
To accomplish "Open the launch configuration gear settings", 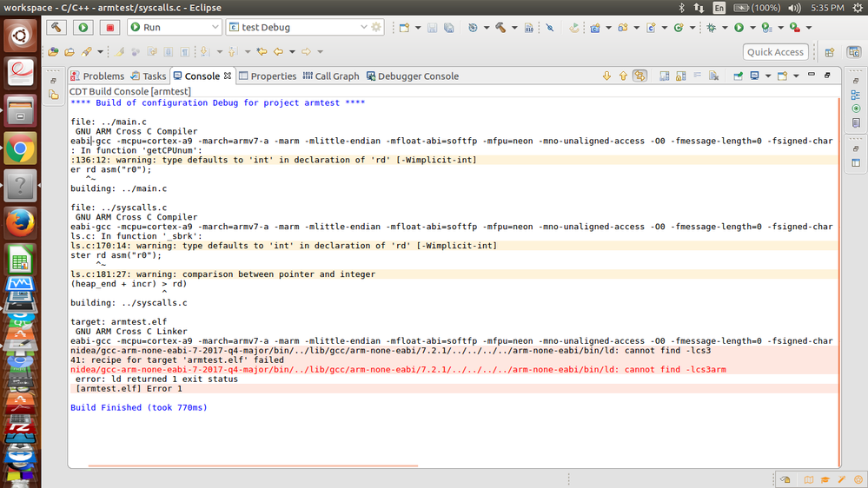I will coord(376,27).
